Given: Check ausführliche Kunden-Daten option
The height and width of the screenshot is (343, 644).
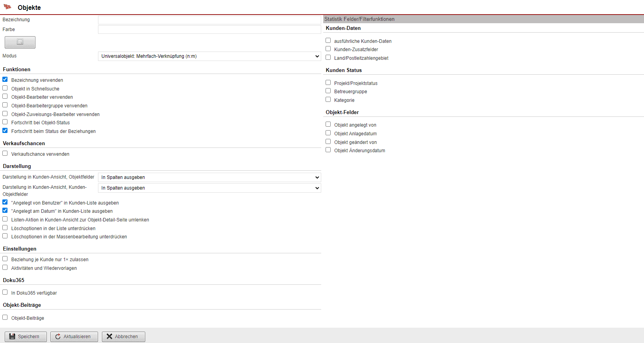Looking at the screenshot, I should tap(328, 41).
